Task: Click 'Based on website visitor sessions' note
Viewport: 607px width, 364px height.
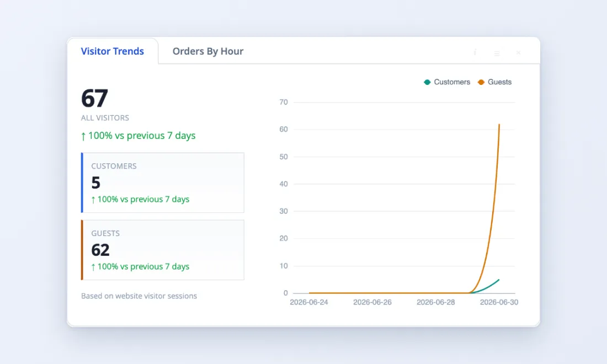Action: tap(139, 296)
